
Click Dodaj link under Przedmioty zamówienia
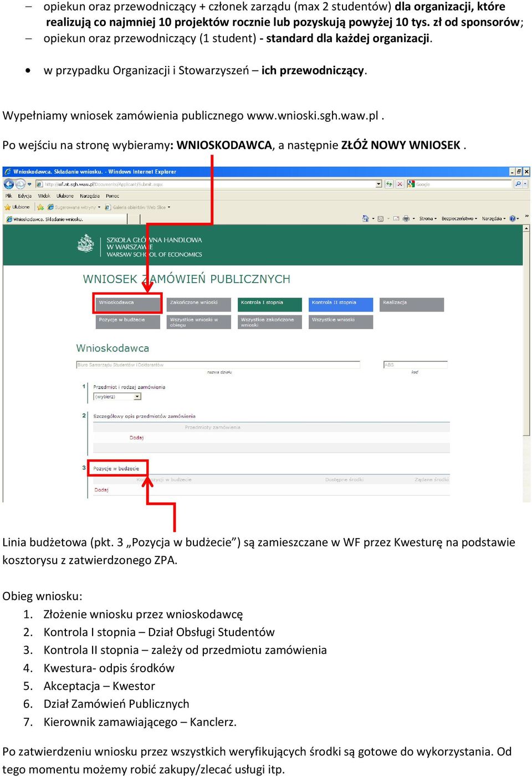(136, 438)
